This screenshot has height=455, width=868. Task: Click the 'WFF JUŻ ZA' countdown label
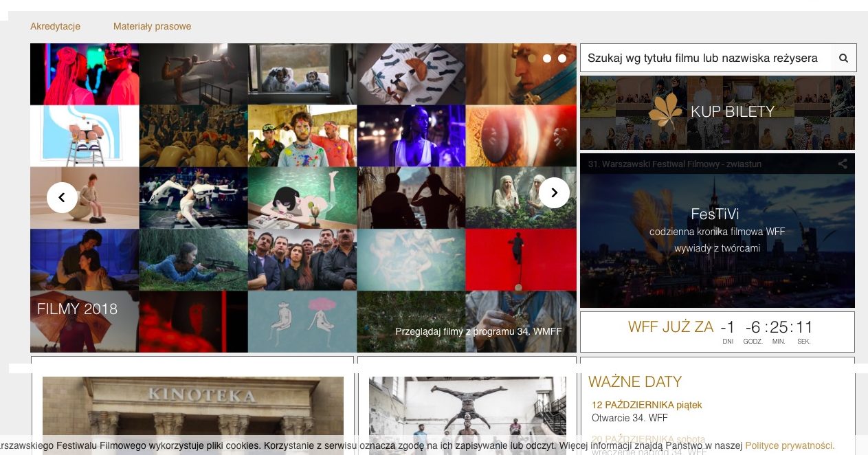[x=671, y=326]
